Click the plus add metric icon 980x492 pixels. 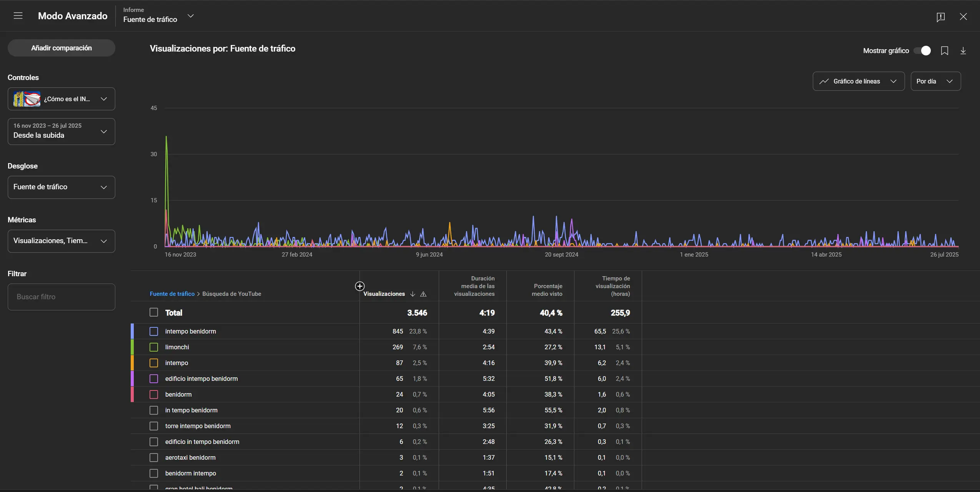(x=359, y=286)
